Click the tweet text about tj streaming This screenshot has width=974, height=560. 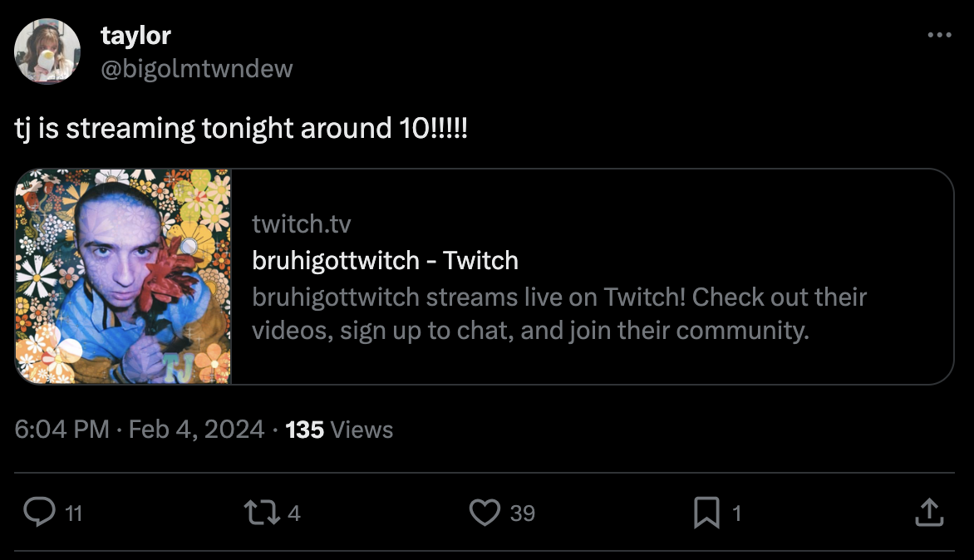242,129
